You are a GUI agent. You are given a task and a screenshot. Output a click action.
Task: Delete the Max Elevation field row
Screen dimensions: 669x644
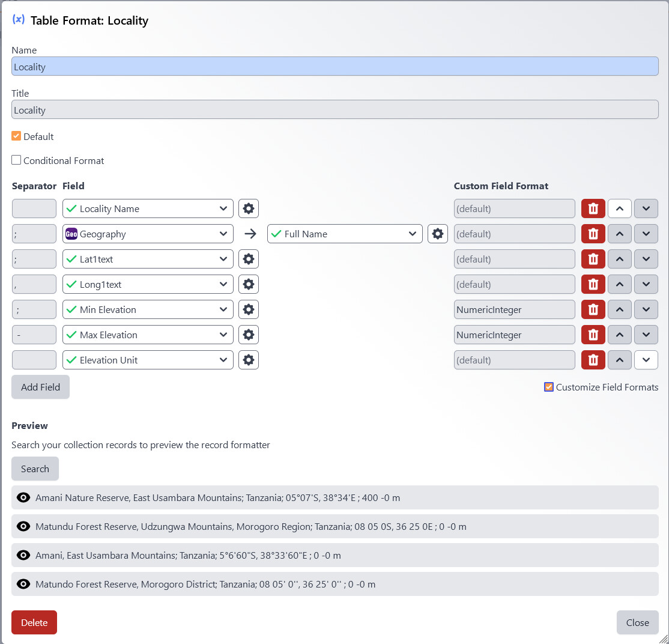point(593,335)
